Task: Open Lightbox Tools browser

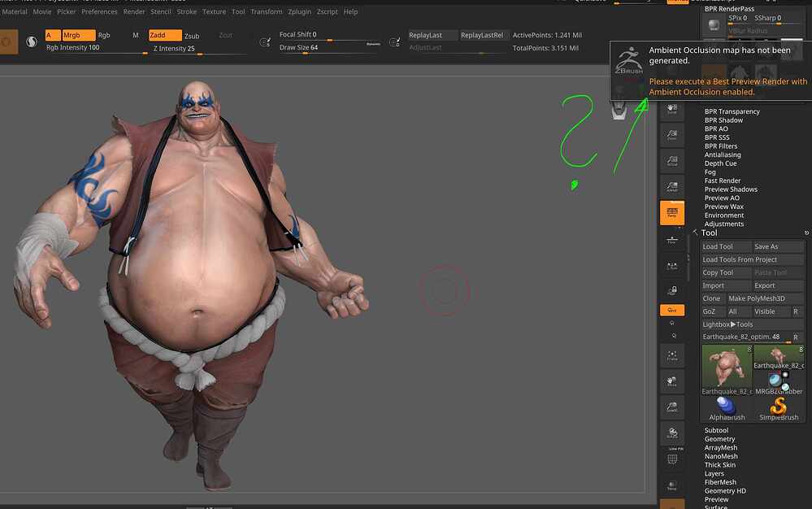Action: [x=752, y=324]
